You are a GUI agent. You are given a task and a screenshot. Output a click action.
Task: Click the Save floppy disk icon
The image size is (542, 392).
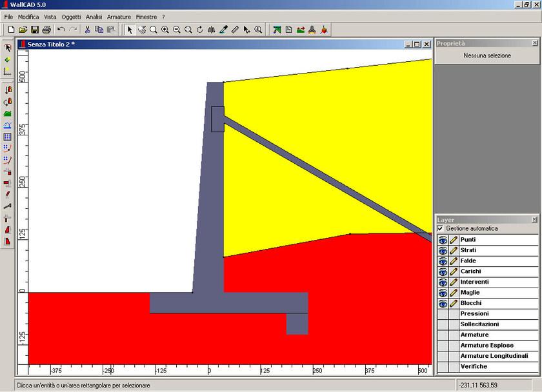point(35,30)
